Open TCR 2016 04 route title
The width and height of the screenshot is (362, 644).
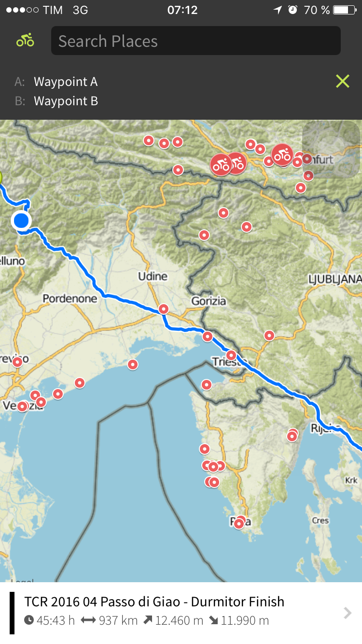pyautogui.click(x=154, y=602)
